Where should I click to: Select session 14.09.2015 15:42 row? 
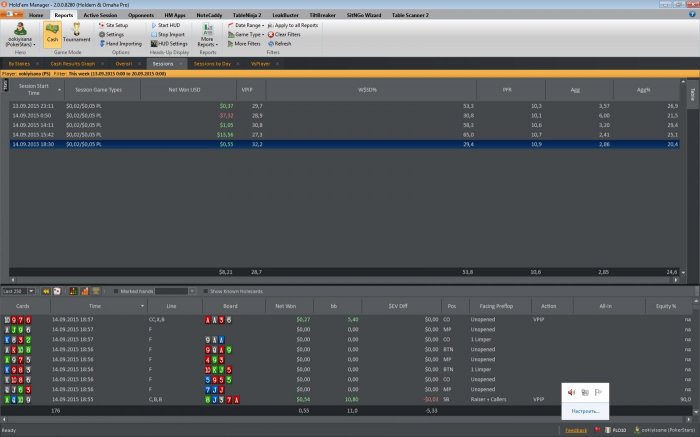(x=344, y=135)
